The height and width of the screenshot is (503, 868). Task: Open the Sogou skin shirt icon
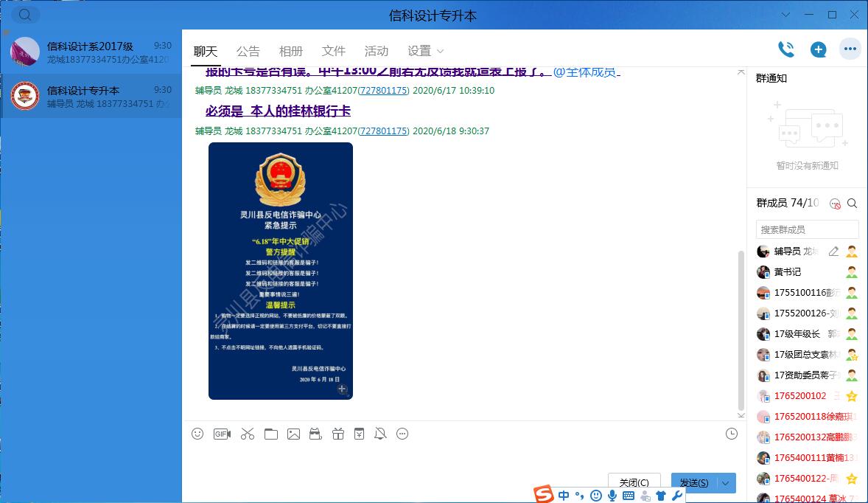[x=661, y=496]
